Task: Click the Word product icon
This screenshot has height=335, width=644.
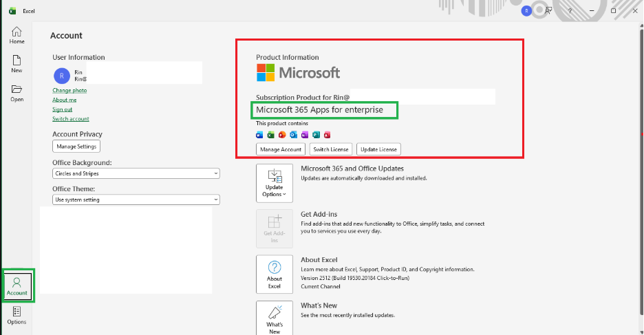Action: (259, 135)
